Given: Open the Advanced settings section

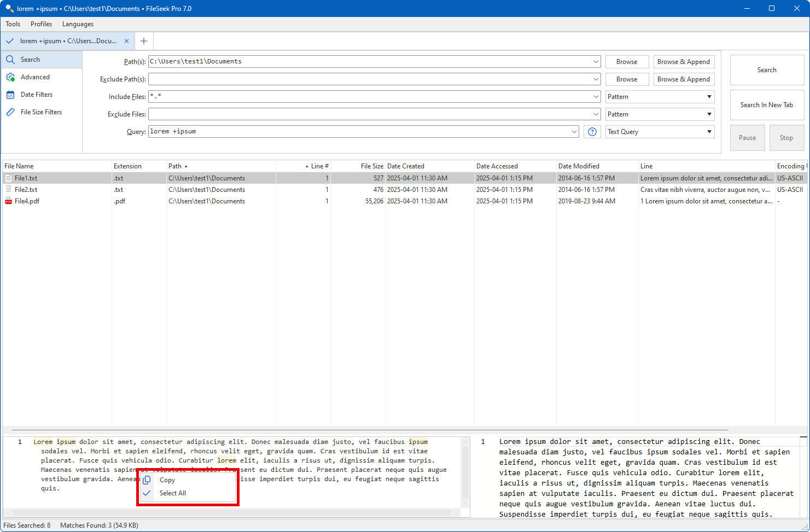Looking at the screenshot, I should (x=42, y=77).
